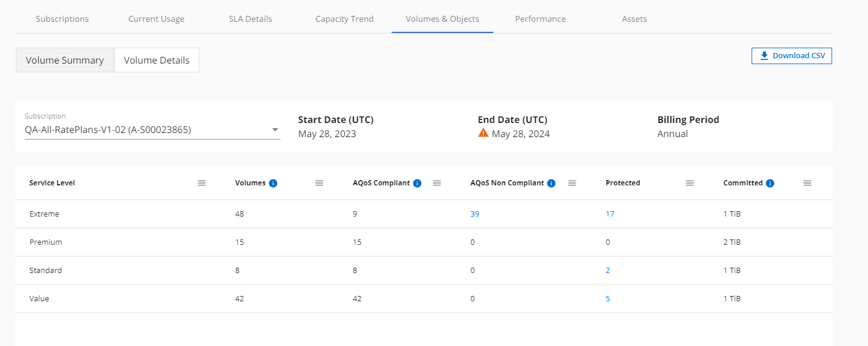This screenshot has height=346, width=868.
Task: Switch to Volume Details view
Action: click(x=156, y=60)
